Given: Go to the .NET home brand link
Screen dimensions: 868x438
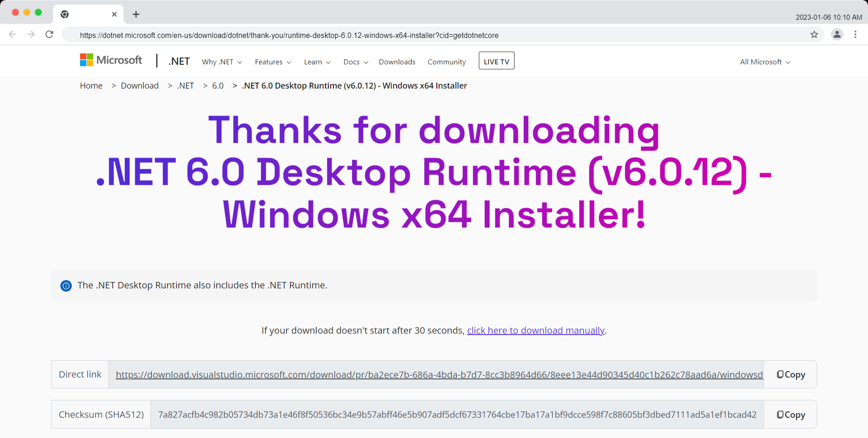Looking at the screenshot, I should (179, 61).
